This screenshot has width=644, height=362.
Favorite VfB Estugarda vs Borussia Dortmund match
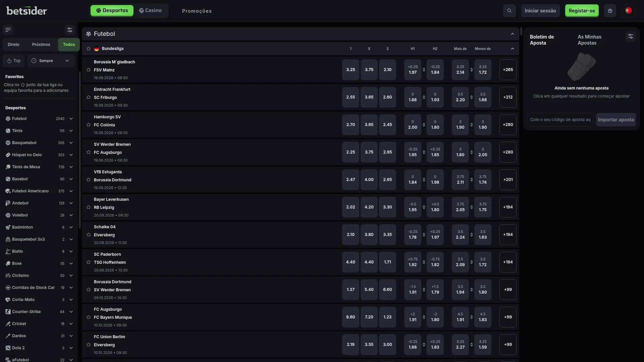pos(89,180)
